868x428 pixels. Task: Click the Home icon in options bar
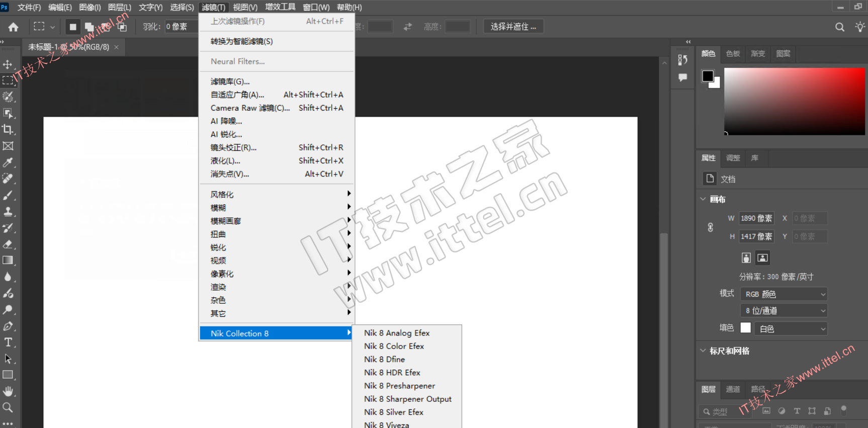[14, 27]
